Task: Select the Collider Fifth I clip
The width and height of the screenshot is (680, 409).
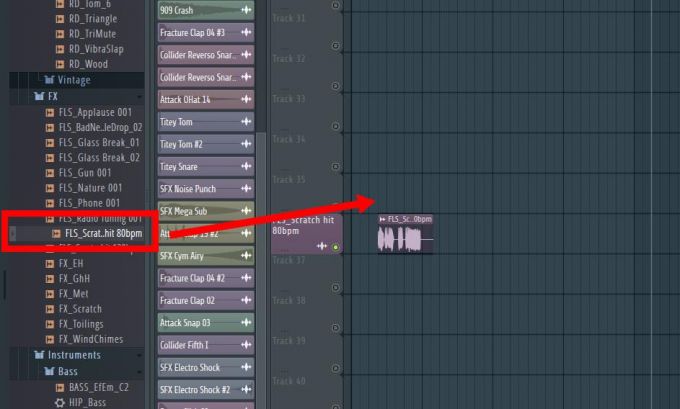Action: pos(206,345)
